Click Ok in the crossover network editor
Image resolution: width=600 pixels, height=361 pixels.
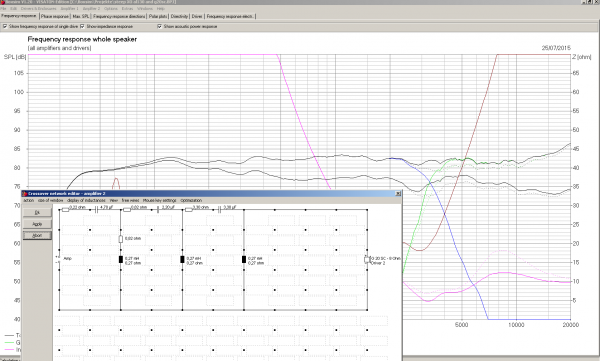click(x=37, y=212)
